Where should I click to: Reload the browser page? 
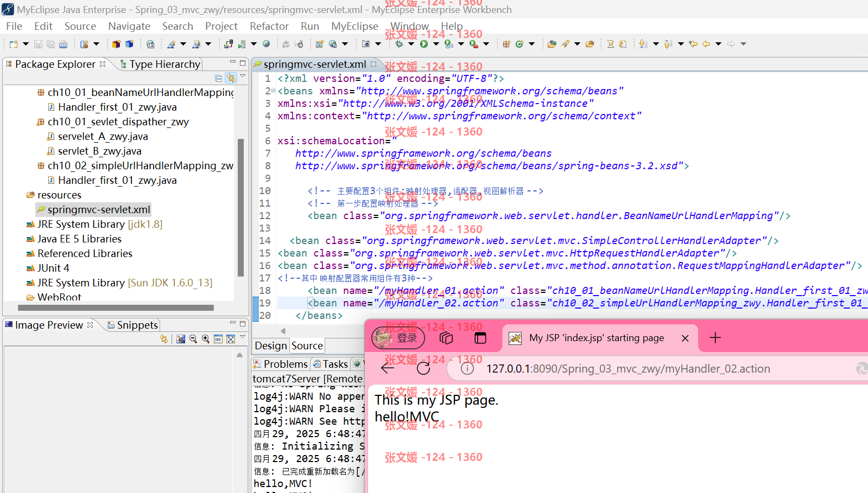pos(423,369)
